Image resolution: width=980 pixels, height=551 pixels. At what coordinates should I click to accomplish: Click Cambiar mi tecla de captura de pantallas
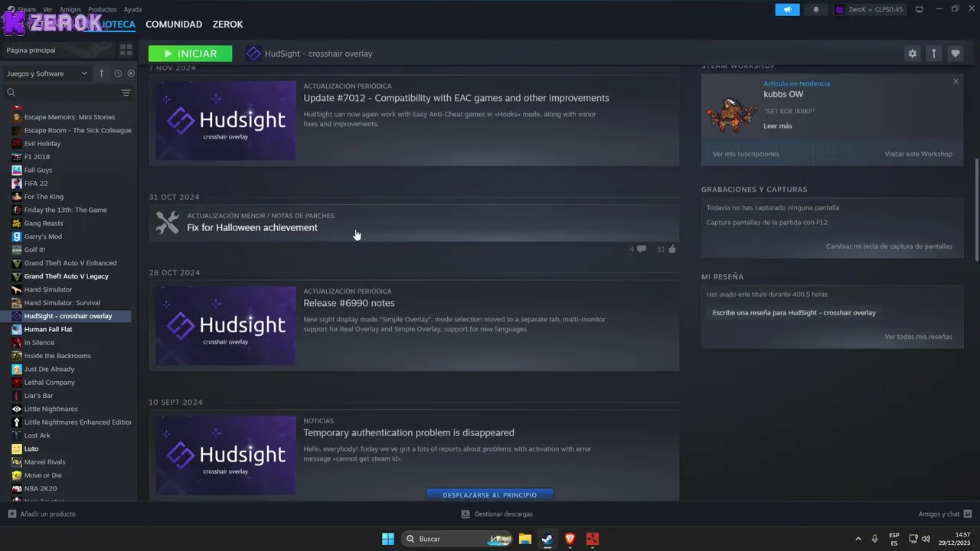click(889, 246)
